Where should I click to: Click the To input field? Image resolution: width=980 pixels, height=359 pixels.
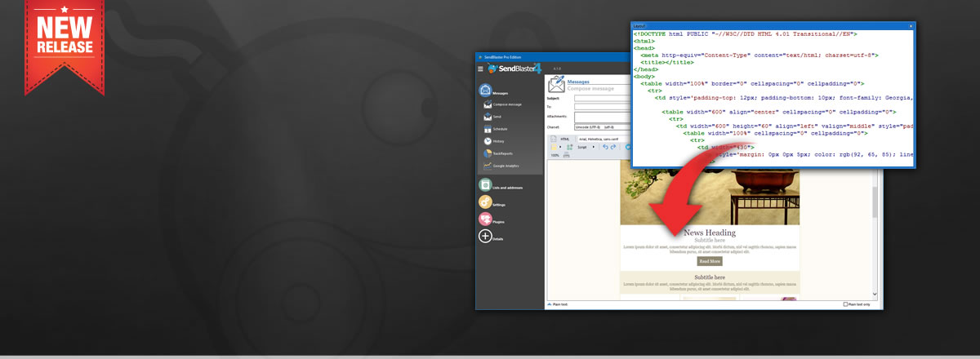point(602,106)
